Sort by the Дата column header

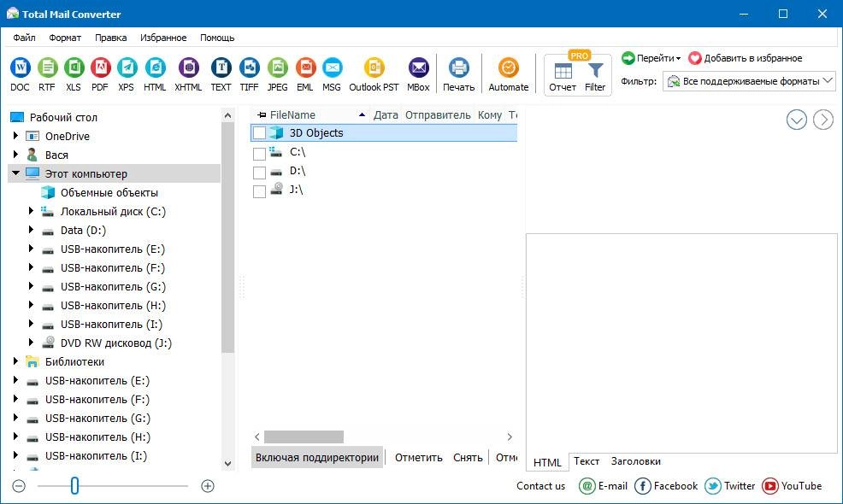pos(386,115)
